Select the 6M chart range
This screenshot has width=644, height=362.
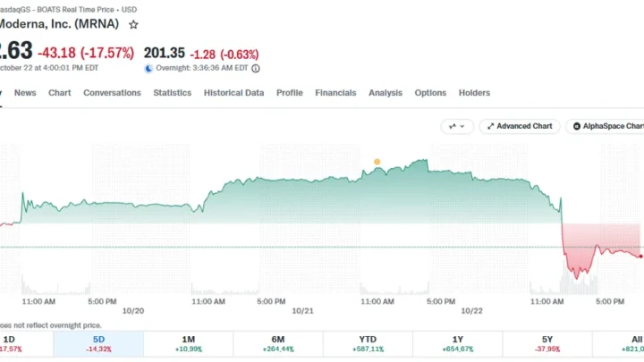pyautogui.click(x=278, y=344)
